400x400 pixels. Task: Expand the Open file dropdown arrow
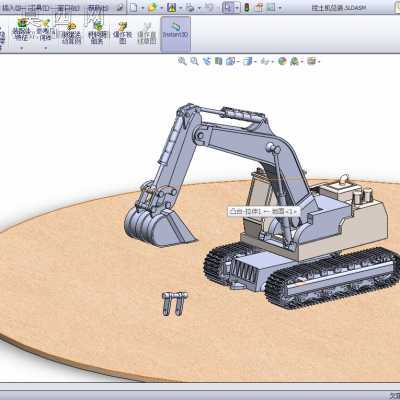click(161, 8)
